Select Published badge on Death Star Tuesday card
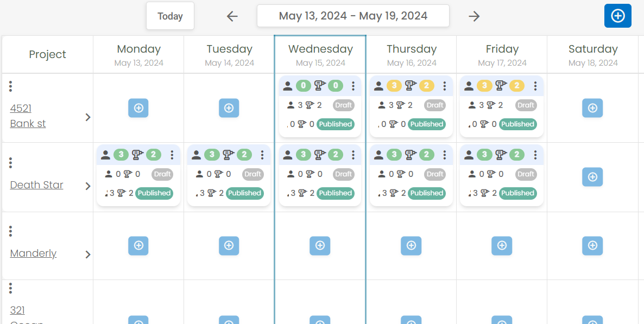This screenshot has width=644, height=324. click(245, 193)
